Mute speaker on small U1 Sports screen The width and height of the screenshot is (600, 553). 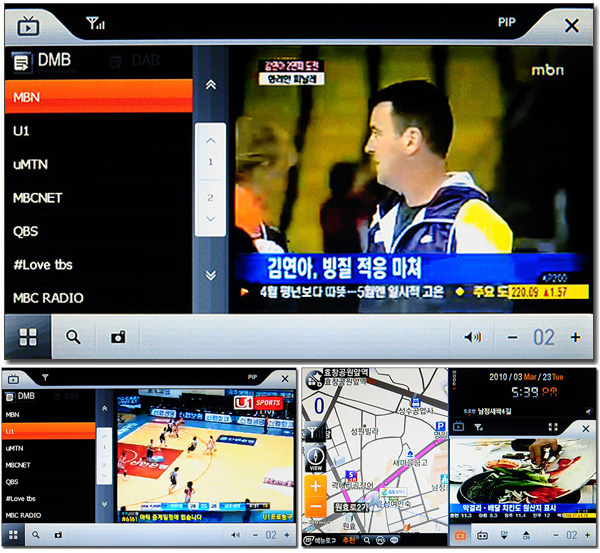coord(236,535)
